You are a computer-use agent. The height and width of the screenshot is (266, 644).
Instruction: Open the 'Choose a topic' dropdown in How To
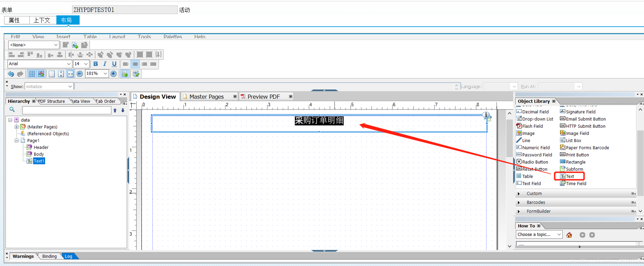pyautogui.click(x=538, y=234)
